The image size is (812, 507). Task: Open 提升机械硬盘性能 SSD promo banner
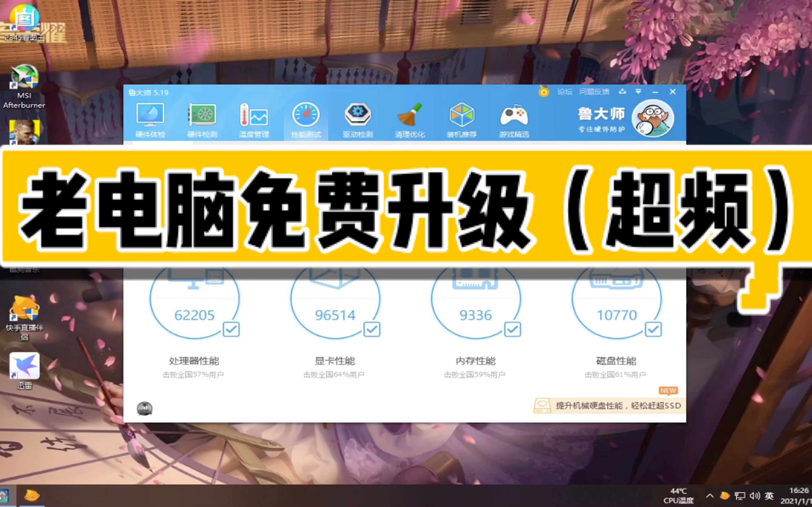click(x=609, y=405)
